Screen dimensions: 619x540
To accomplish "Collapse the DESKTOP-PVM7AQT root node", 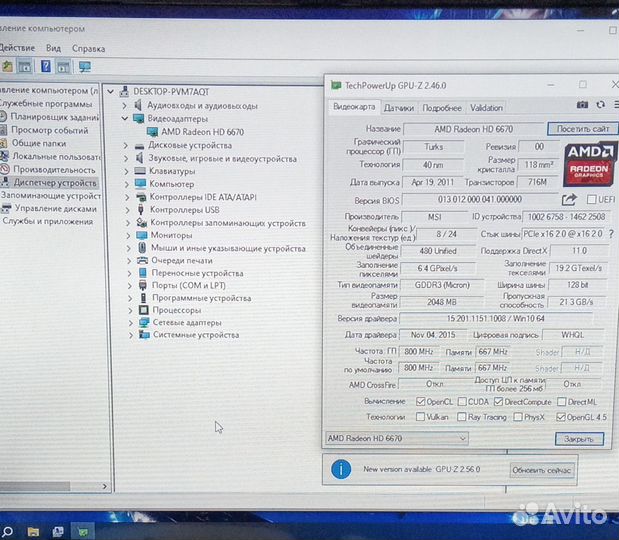I will click(111, 92).
